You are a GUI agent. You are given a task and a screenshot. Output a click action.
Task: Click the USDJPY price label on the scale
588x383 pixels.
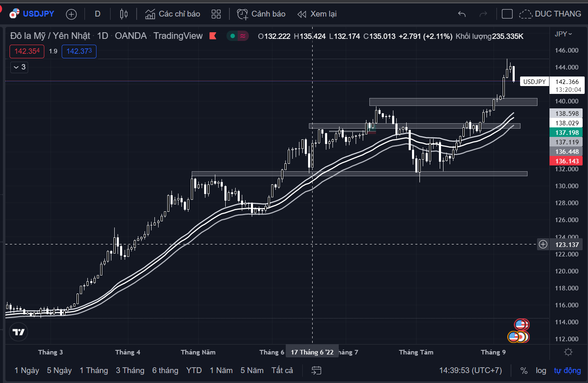pyautogui.click(x=534, y=81)
